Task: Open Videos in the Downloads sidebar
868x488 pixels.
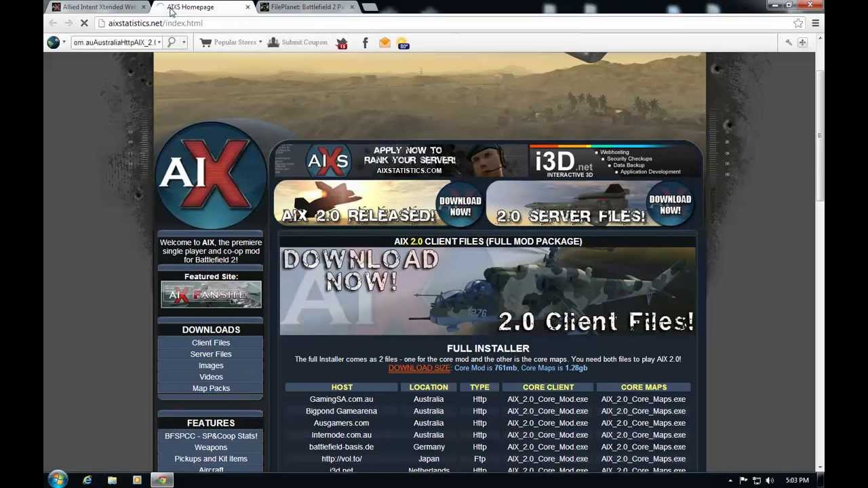Action: (211, 377)
